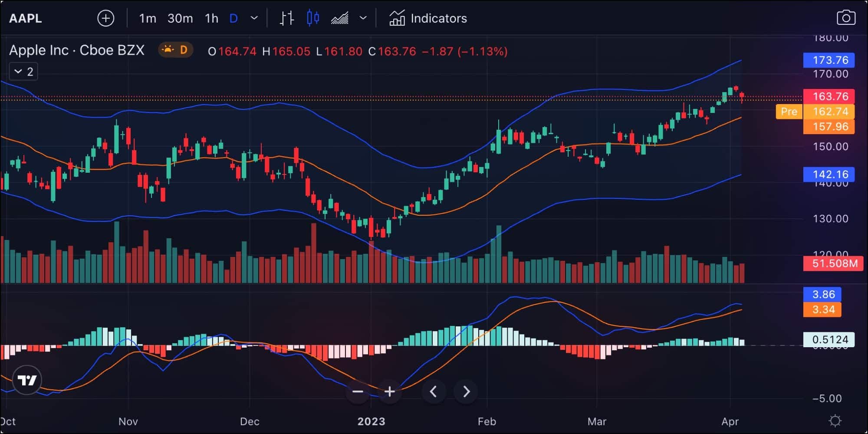The image size is (868, 434).
Task: Click the 163.76 price label on the scale
Action: click(829, 96)
